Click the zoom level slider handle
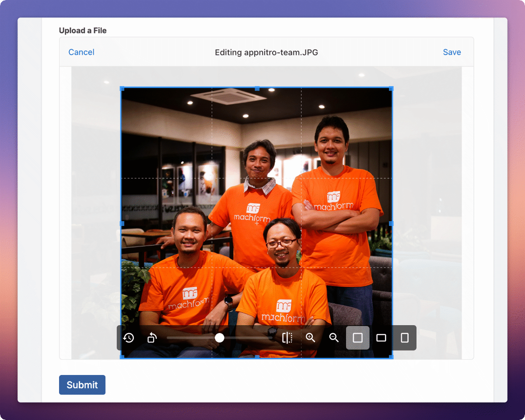This screenshot has width=525, height=420. (x=220, y=338)
